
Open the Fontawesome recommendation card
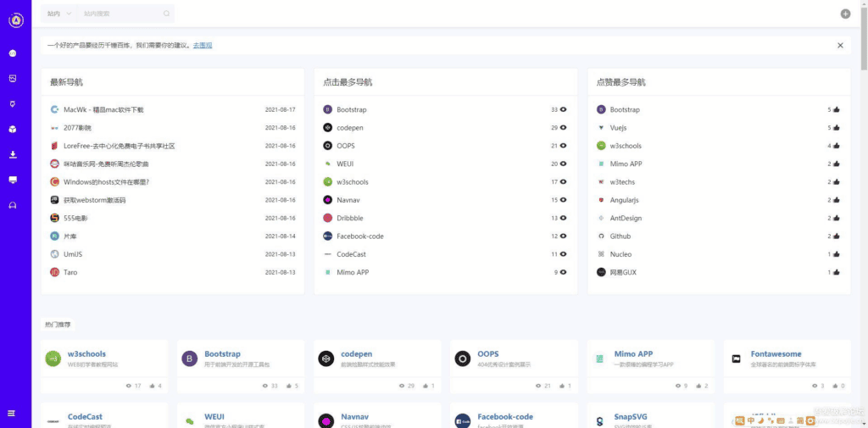click(x=787, y=366)
